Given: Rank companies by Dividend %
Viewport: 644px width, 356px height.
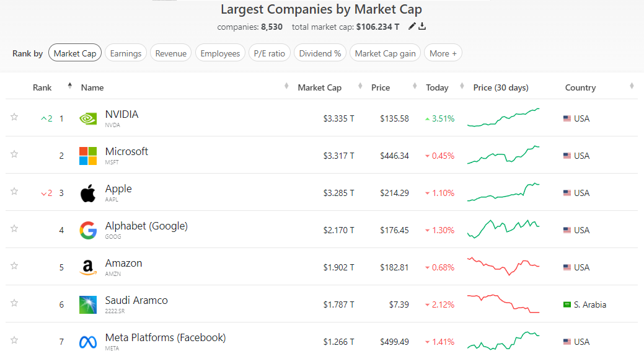Looking at the screenshot, I should pos(320,53).
